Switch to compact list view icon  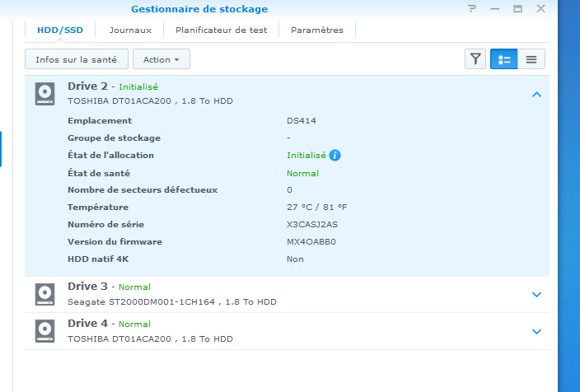point(531,59)
